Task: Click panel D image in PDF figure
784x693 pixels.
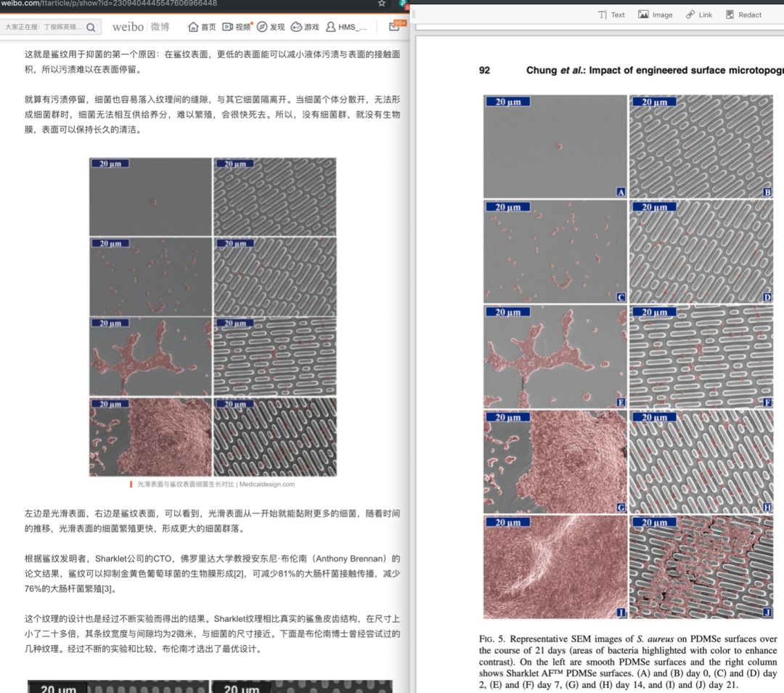Action: point(701,251)
